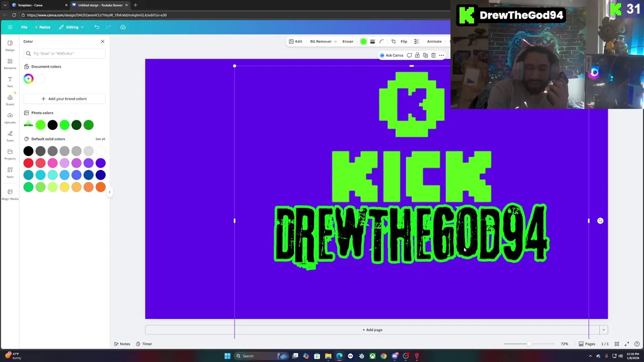Open the transparency checkerboard icon
The height and width of the screenshot is (362, 644).
416,42
